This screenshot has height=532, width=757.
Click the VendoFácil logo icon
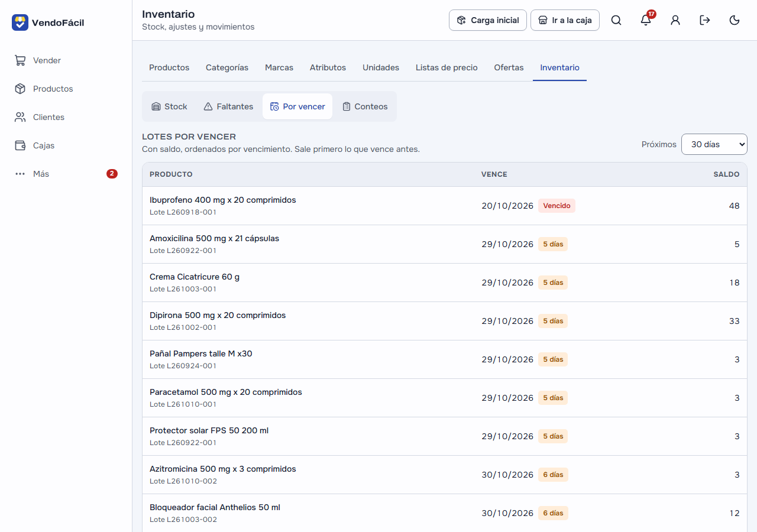[x=20, y=22]
